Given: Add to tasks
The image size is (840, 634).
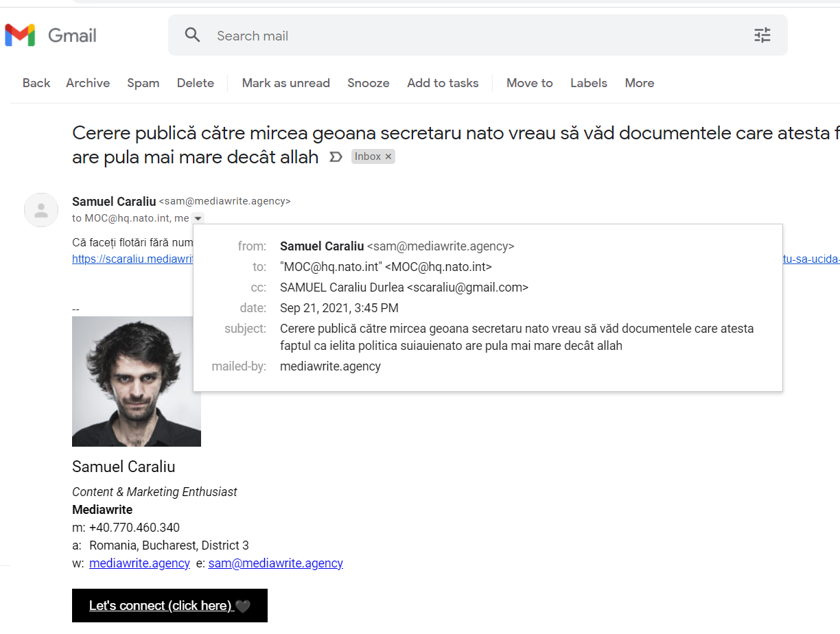Looking at the screenshot, I should (x=443, y=83).
